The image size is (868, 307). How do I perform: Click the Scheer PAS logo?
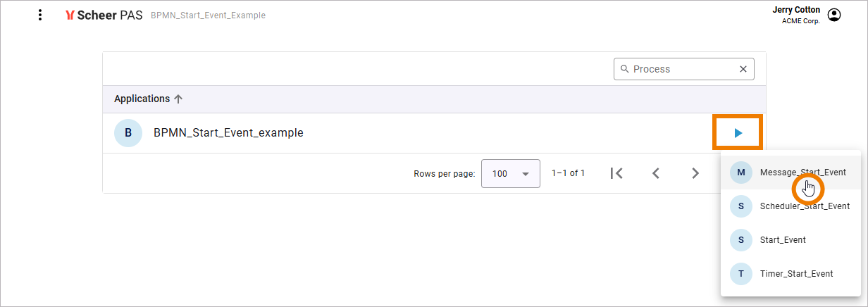coord(104,15)
